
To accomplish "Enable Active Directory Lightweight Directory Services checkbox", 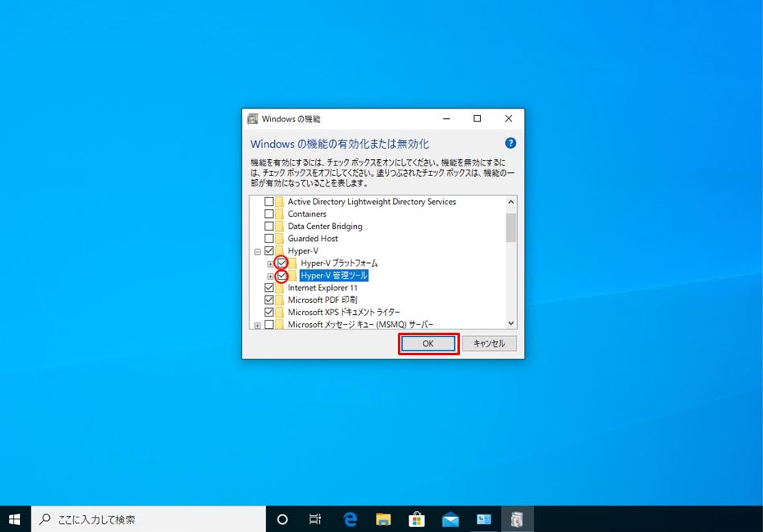I will click(x=269, y=202).
